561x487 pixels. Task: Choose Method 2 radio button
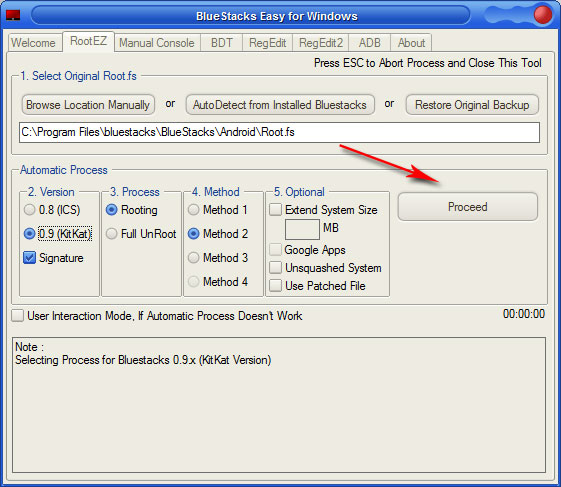tap(194, 234)
